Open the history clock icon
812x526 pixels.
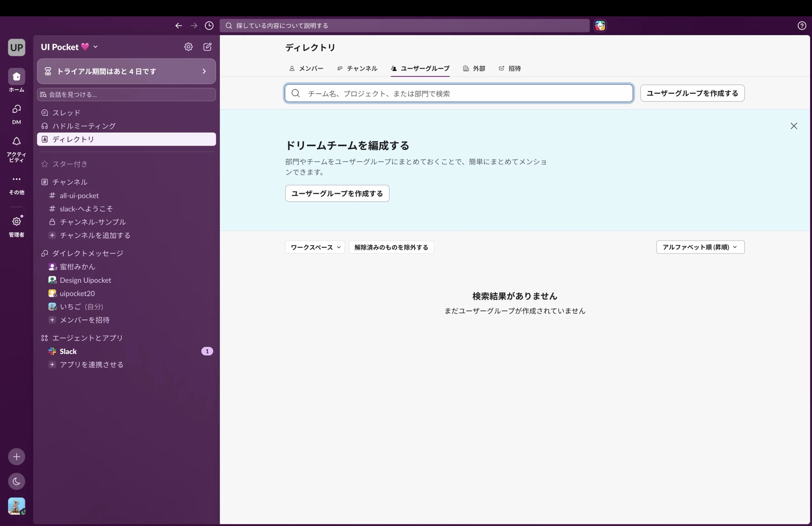209,26
